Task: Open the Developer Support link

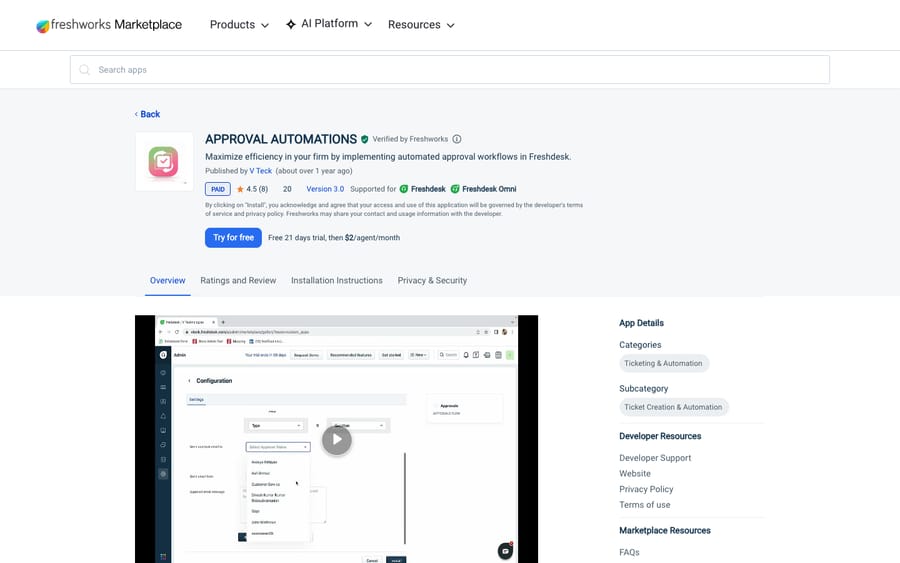Action: pyautogui.click(x=655, y=458)
